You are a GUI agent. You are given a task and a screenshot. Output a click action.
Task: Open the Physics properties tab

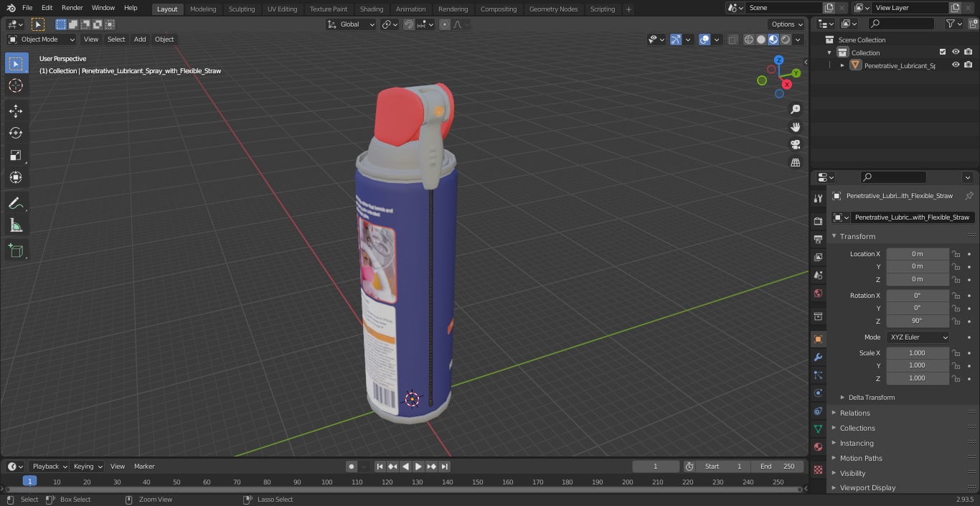tap(818, 393)
